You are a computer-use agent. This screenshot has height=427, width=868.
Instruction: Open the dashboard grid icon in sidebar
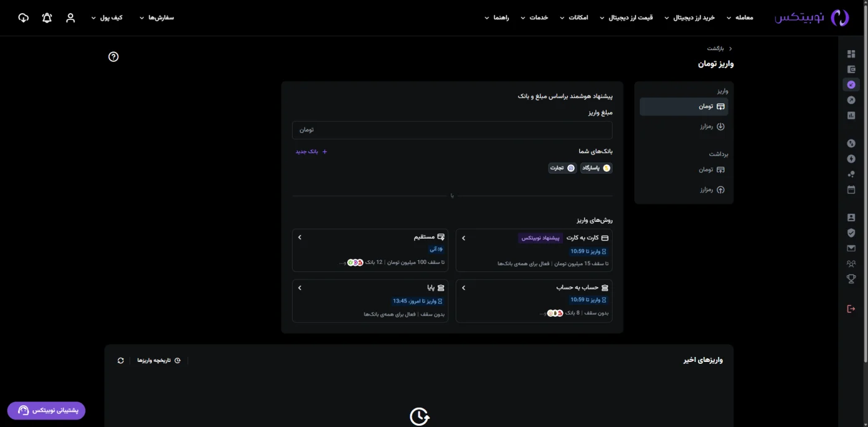coord(851,54)
